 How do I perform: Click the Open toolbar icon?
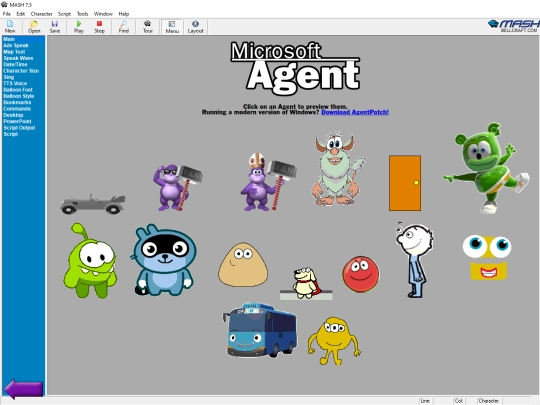click(x=34, y=27)
